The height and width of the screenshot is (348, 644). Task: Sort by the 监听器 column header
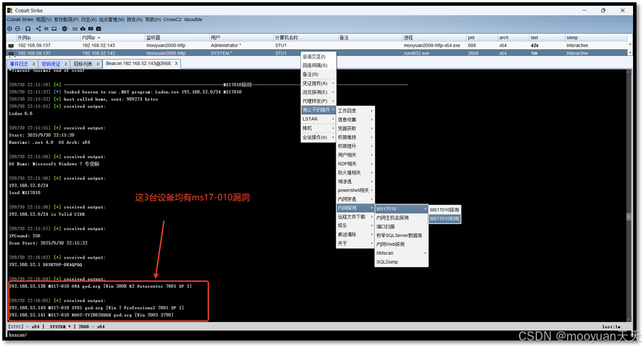pyautogui.click(x=177, y=37)
